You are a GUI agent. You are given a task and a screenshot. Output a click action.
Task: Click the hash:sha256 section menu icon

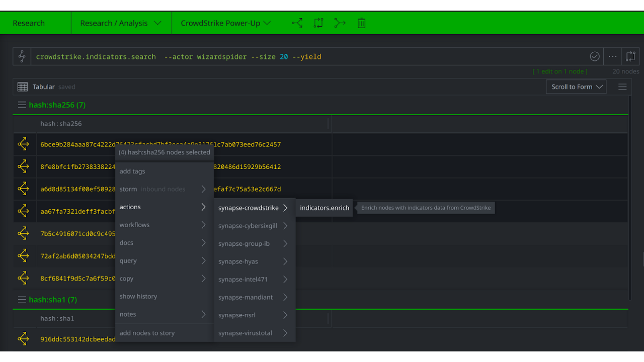22,105
